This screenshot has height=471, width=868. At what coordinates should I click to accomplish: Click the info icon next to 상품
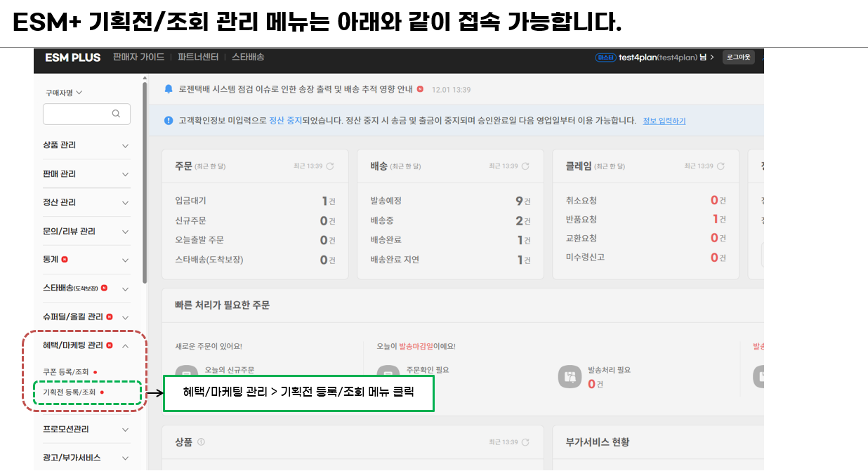point(202,442)
